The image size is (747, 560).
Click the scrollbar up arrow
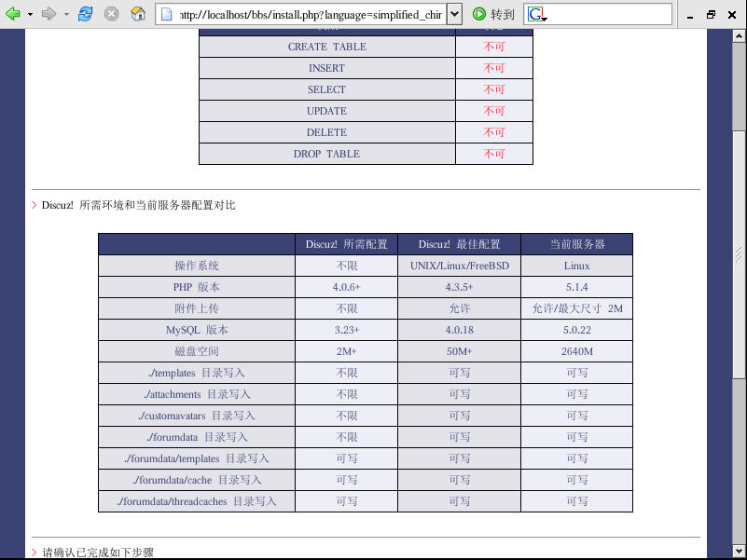point(739,35)
